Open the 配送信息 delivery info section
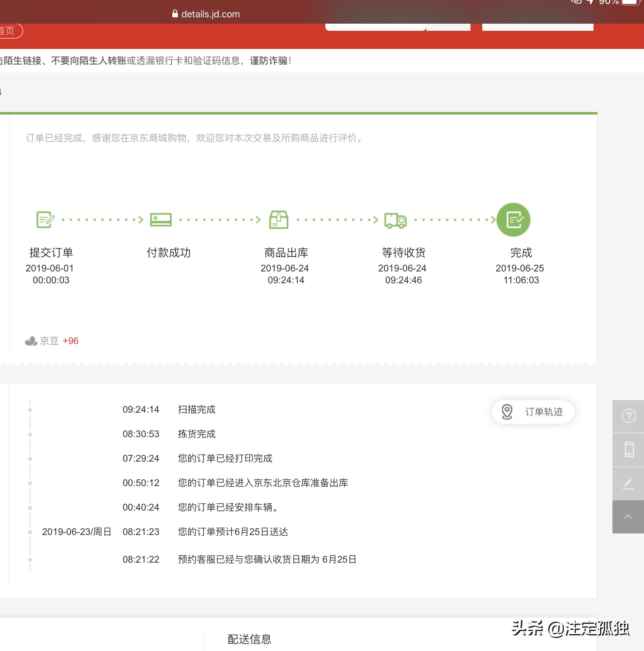The image size is (644, 651). point(249,640)
